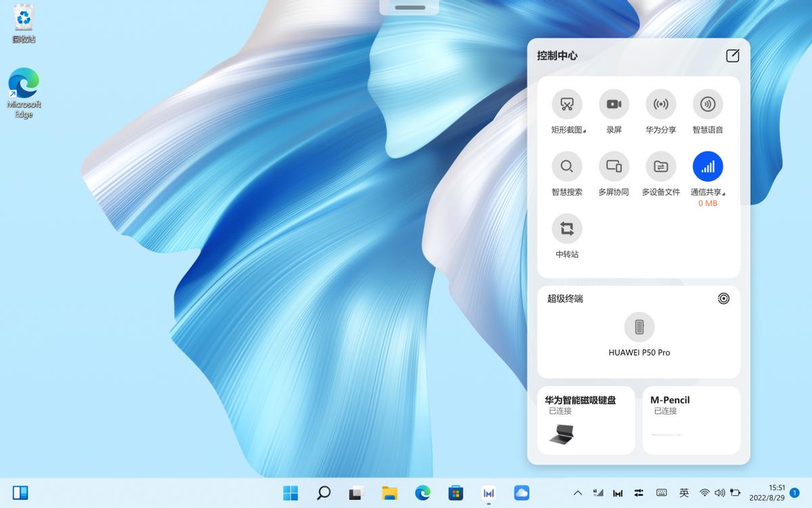Toggle communication sharing (通信共享) off
Viewport: 812px width, 508px height.
click(707, 167)
